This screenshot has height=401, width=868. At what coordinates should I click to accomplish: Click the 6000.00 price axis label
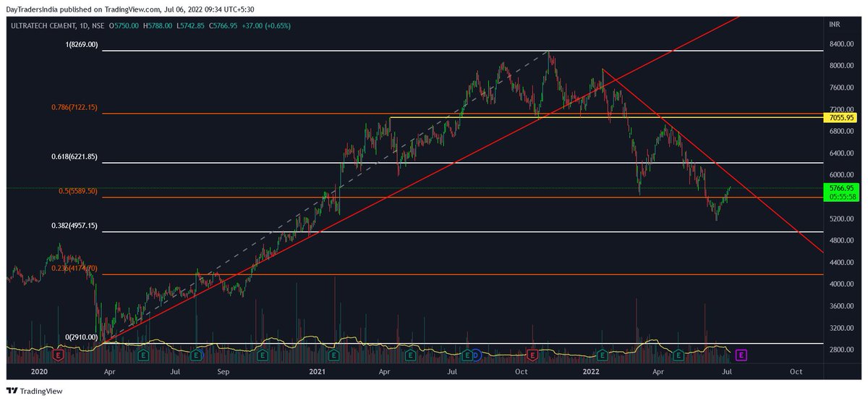[x=843, y=175]
